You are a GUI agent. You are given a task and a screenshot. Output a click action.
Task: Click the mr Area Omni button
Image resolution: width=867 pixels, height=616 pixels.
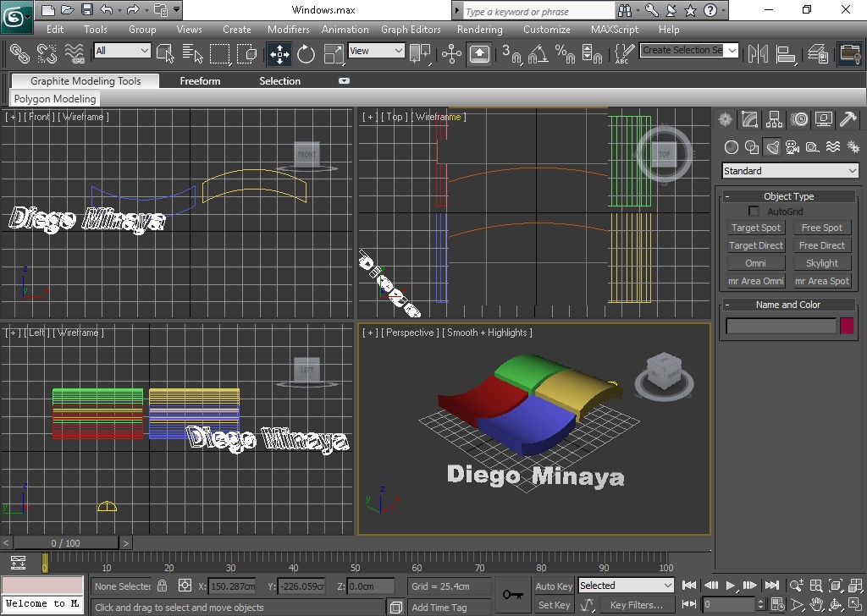756,281
